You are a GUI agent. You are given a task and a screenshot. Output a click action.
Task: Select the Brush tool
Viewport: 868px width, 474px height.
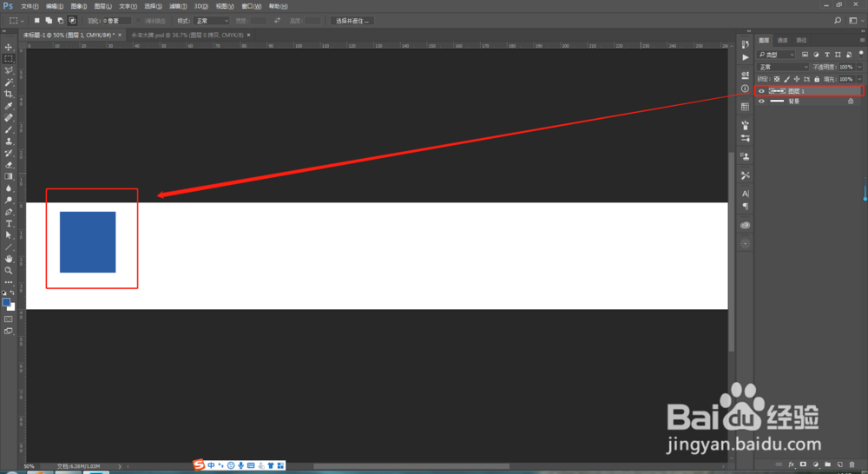pyautogui.click(x=9, y=129)
